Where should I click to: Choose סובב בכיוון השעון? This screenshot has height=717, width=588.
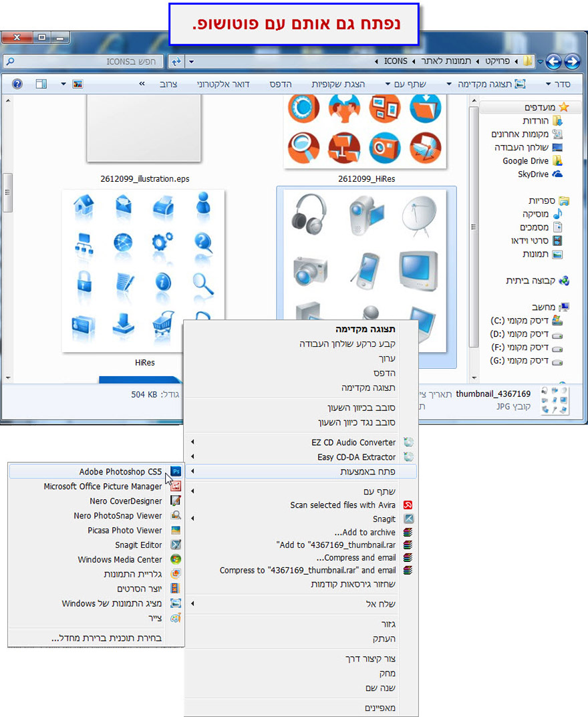click(x=301, y=408)
